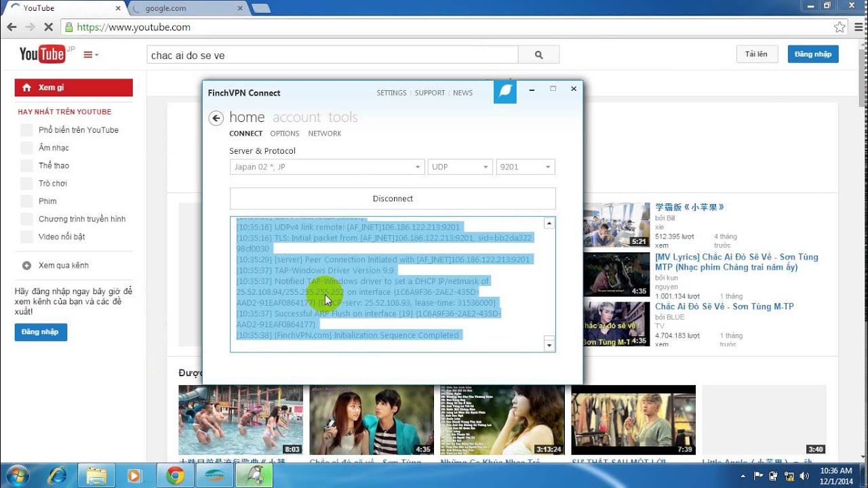Open Windows Media Player from the taskbar
Screen dimensions: 868x488
point(134,476)
